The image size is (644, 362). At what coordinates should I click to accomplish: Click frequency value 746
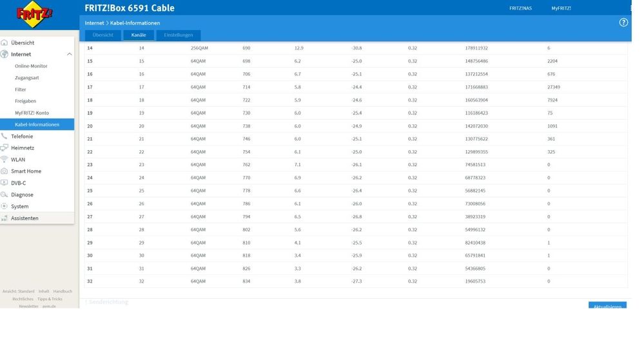point(246,139)
